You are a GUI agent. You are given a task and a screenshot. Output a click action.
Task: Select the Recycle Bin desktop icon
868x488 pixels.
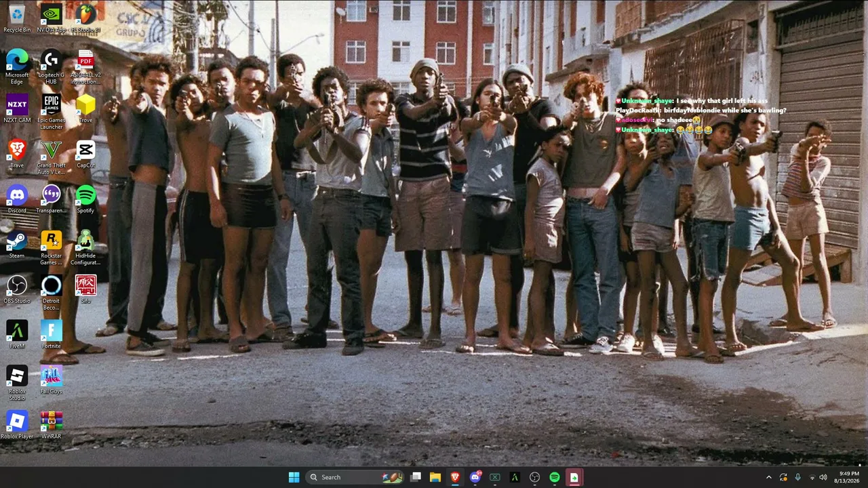(x=17, y=18)
